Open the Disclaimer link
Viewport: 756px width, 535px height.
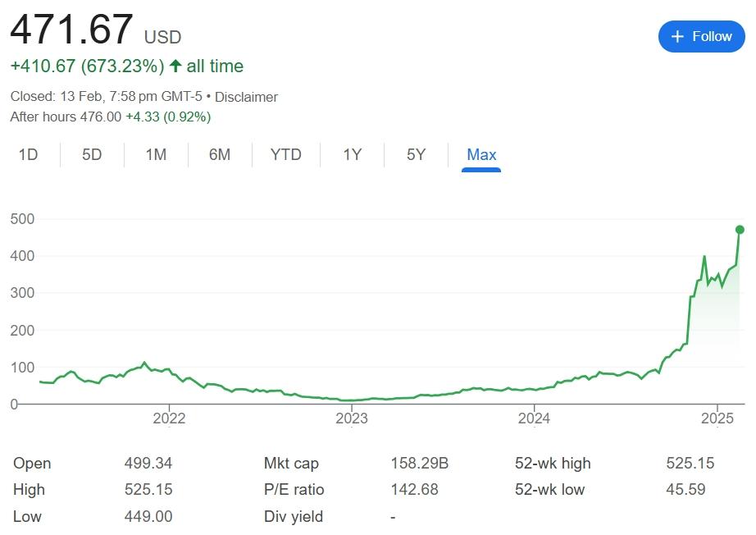click(x=246, y=97)
